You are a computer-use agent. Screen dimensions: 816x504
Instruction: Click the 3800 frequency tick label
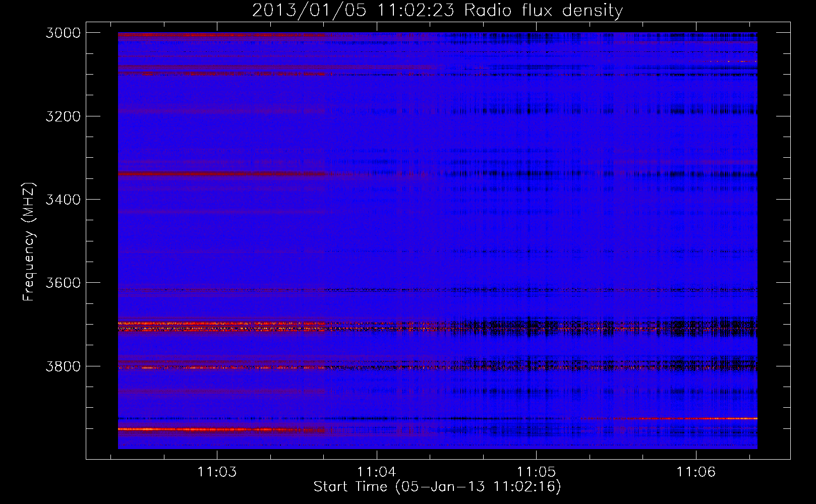point(63,366)
